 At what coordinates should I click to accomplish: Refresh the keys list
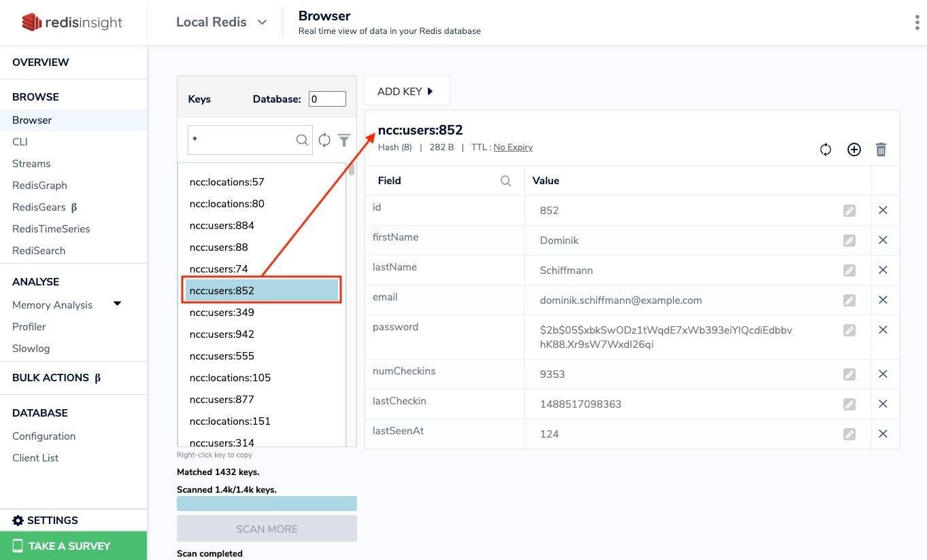pyautogui.click(x=324, y=140)
